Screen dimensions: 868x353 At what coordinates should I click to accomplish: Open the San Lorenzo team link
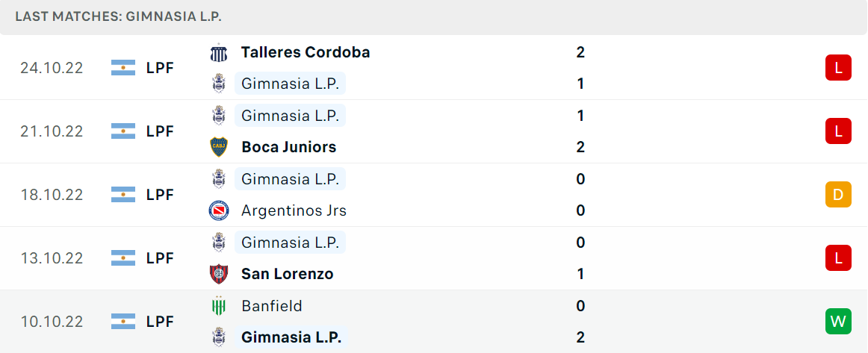288,274
